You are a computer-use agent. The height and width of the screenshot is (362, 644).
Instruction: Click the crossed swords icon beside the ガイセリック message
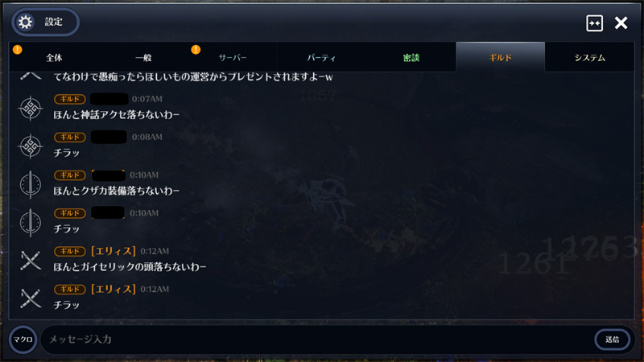(31, 260)
